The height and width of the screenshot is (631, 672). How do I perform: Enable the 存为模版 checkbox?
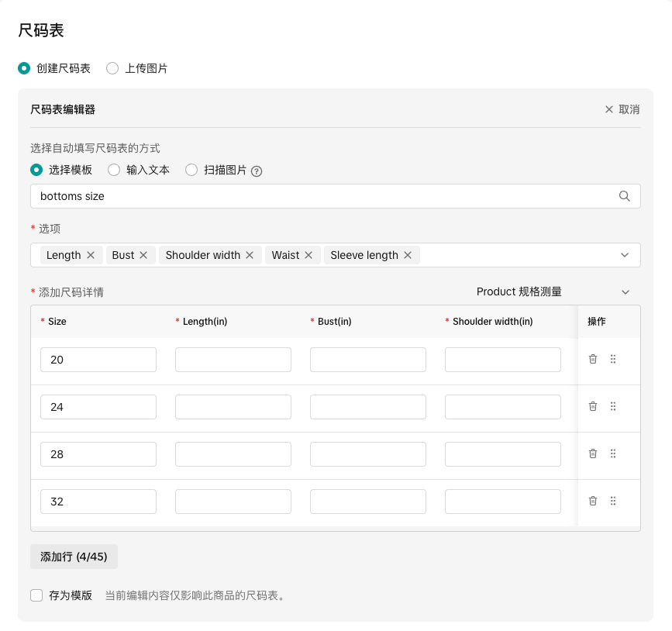(x=36, y=595)
